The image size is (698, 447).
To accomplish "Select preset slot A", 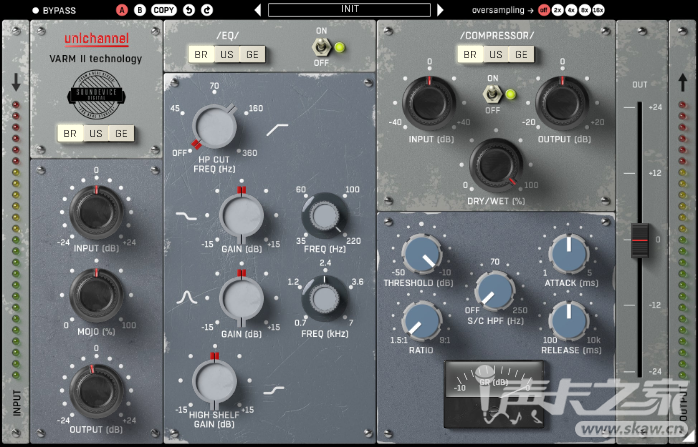I will pyautogui.click(x=122, y=10).
